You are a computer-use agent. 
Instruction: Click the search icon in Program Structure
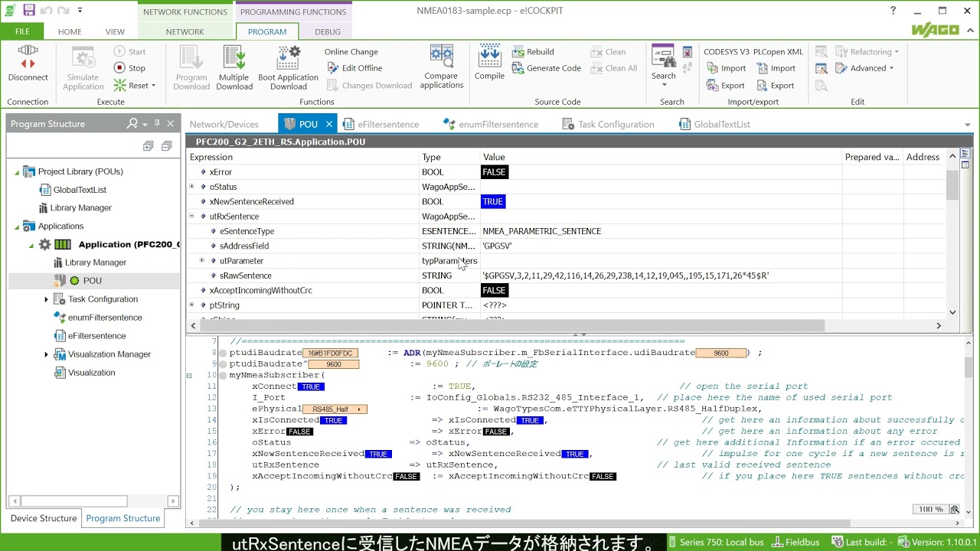133,124
